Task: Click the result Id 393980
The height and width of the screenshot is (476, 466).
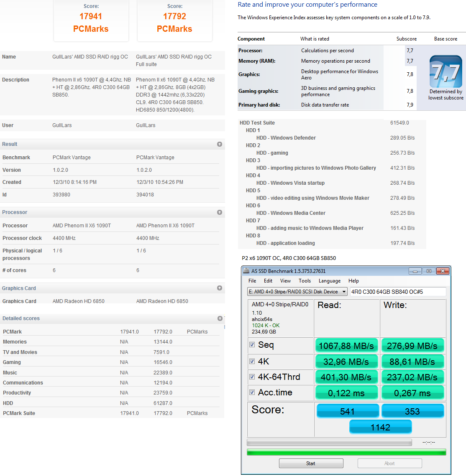Action: (x=61, y=195)
